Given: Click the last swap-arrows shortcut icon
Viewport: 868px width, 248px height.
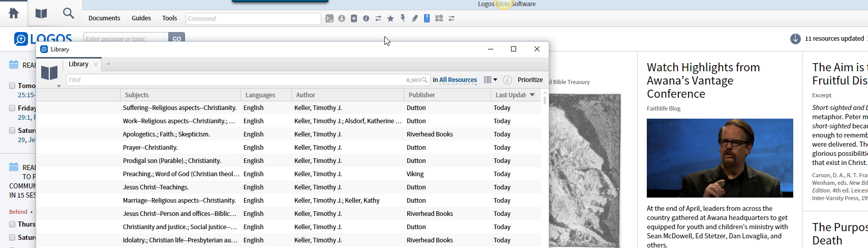Looking at the screenshot, I should (452, 18).
